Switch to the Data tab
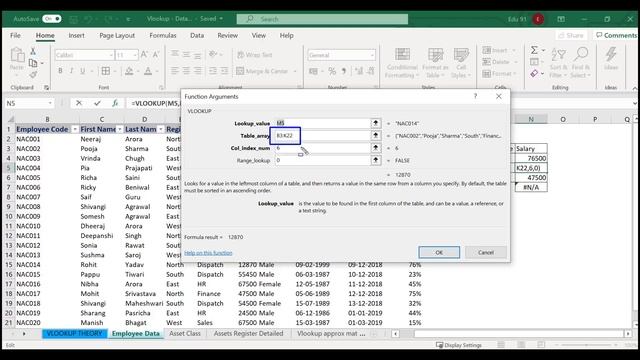640x360 pixels. click(x=197, y=36)
